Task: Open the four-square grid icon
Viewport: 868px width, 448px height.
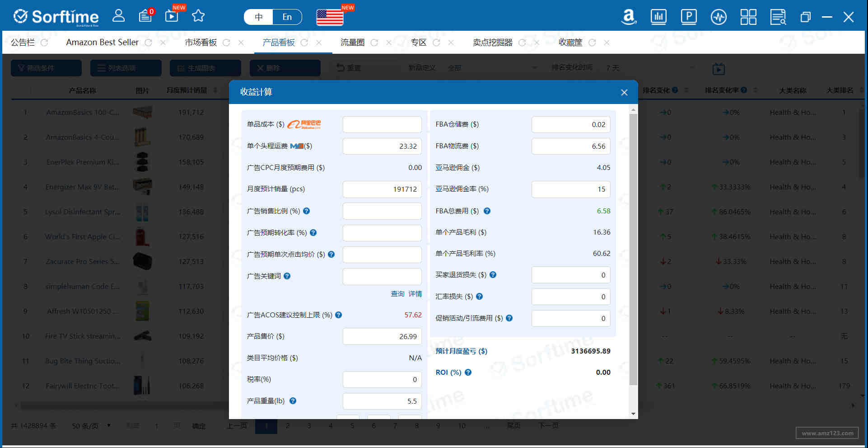Action: [748, 17]
